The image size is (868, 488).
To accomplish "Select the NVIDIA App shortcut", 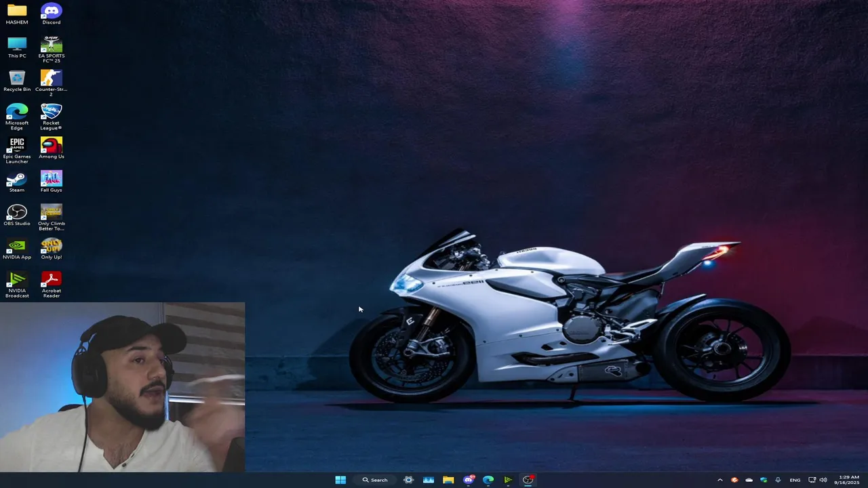I will tap(17, 248).
